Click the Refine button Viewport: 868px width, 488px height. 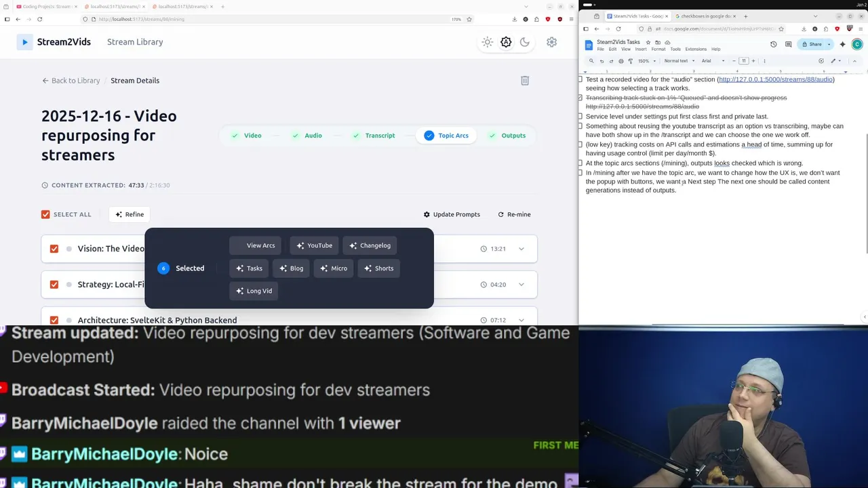[129, 214]
